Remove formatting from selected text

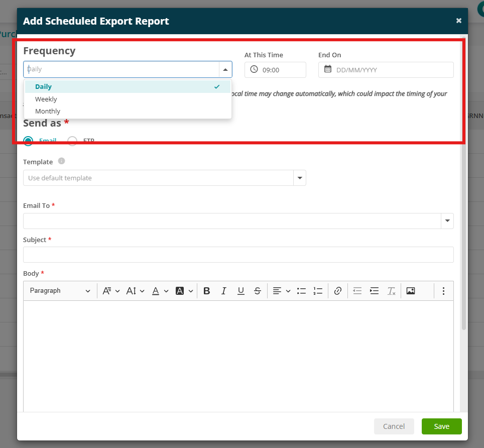pos(391,291)
